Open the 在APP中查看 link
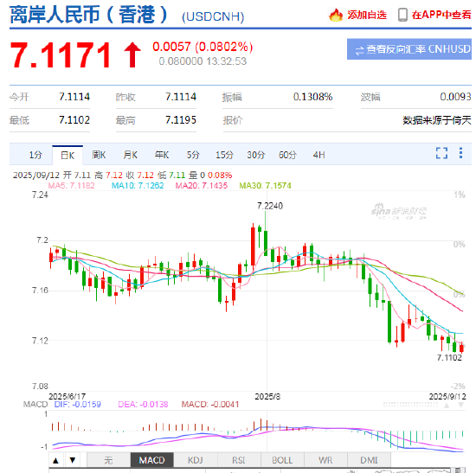Screen dimensions: 476x473 [x=441, y=15]
